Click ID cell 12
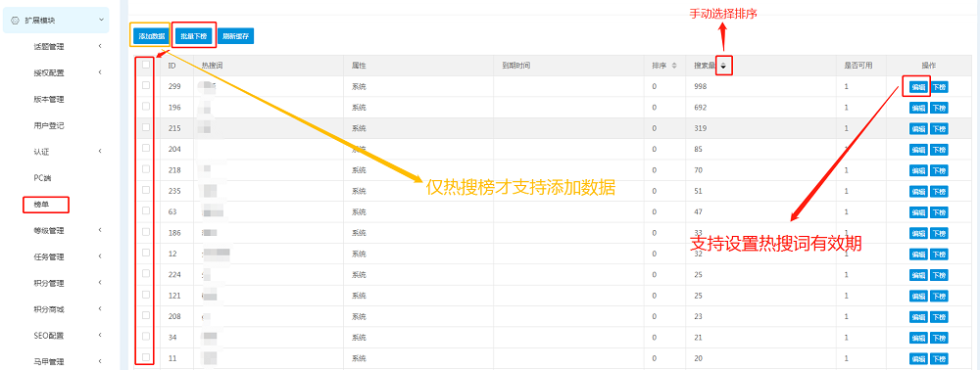The height and width of the screenshot is (370, 980). click(172, 254)
